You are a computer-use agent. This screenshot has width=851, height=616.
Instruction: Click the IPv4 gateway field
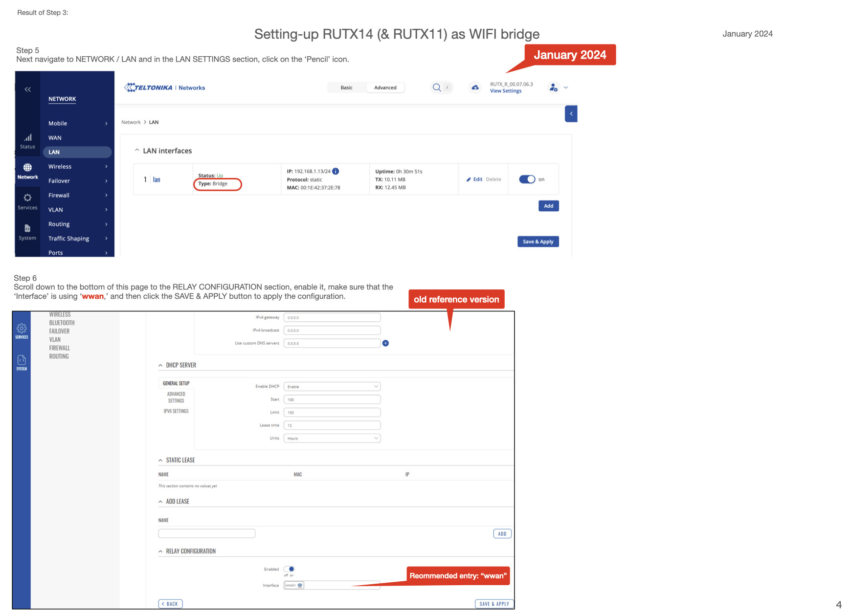point(332,318)
